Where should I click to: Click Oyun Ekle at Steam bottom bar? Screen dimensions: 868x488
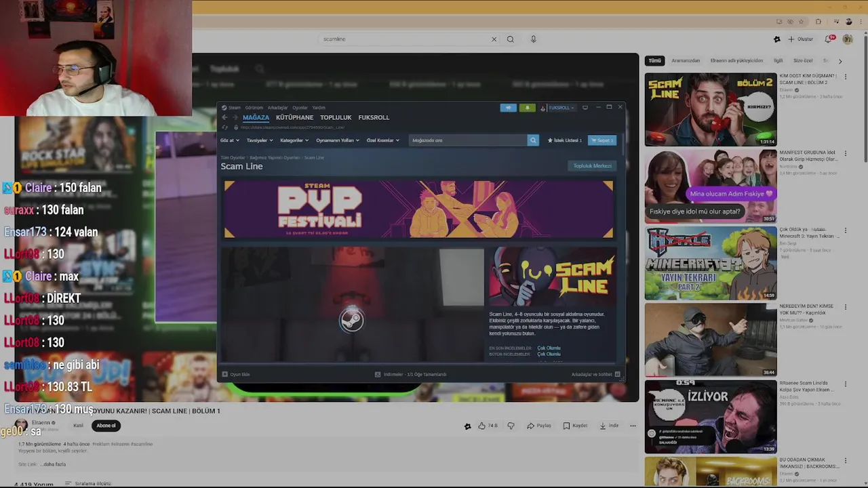point(236,374)
